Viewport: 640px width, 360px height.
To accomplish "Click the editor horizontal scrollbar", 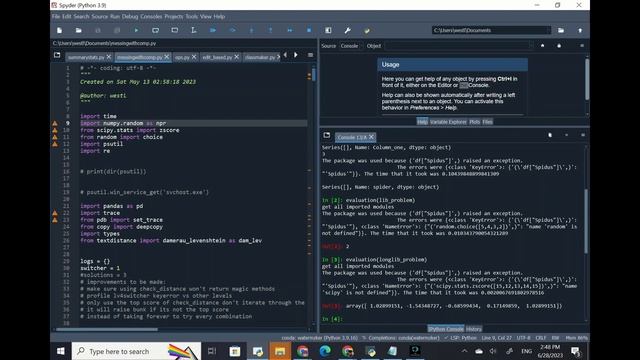I will tap(107, 329).
